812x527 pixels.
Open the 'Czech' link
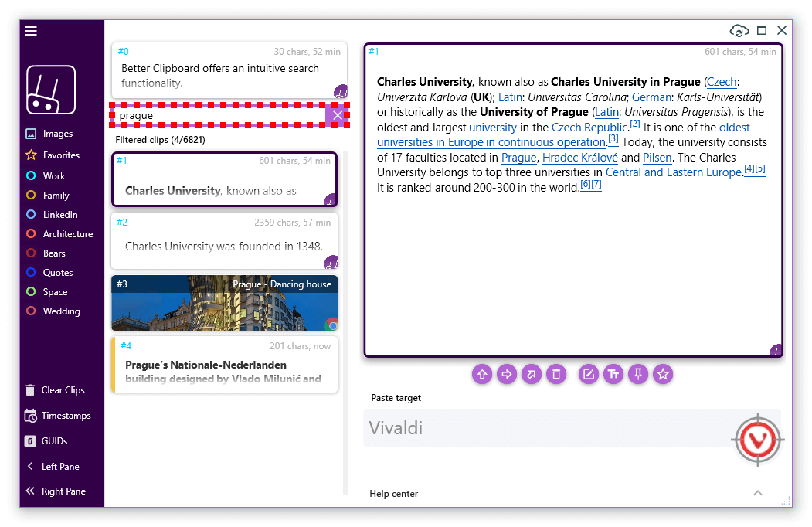pos(722,82)
